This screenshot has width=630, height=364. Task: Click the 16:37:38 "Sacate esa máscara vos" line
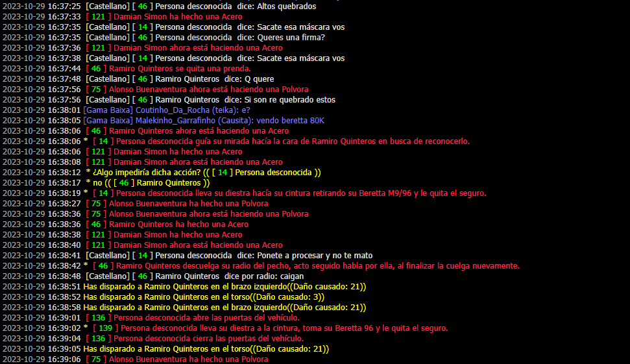tap(174, 58)
